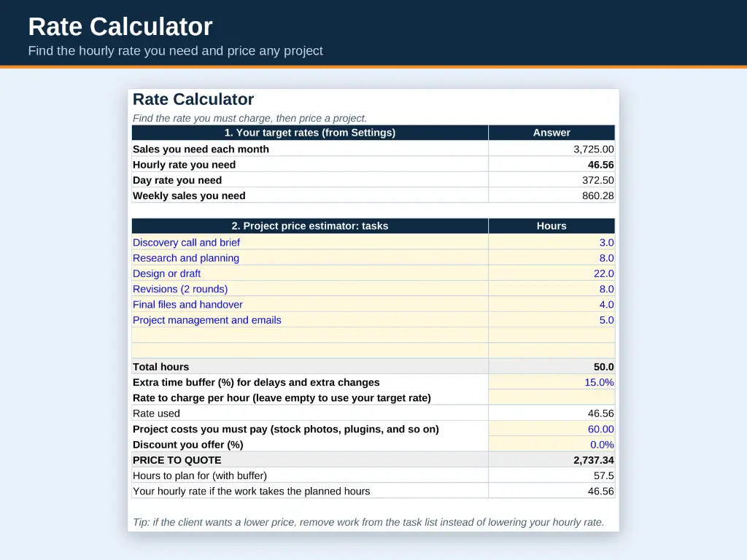Click the large 'Rate Calculator' banner heading
Viewport: 747px width, 560px height.
[120, 26]
